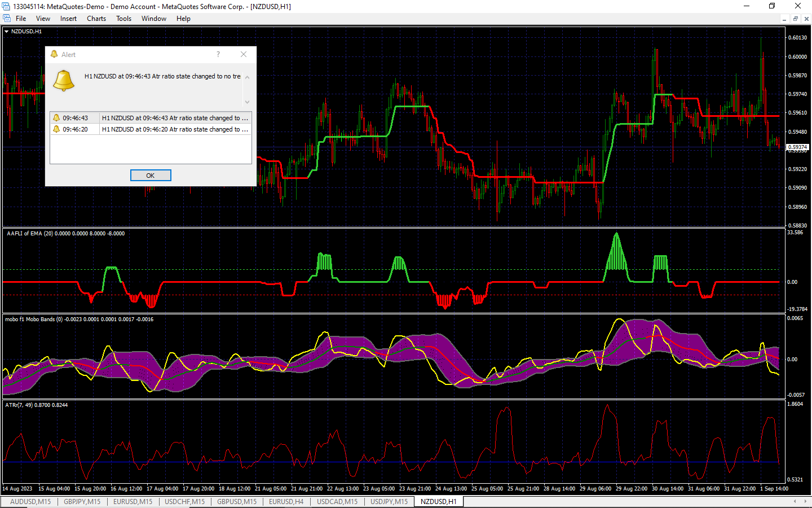Screen dimensions: 812x508
Task: Switch to USDCAD,M15 chart tab
Action: click(337, 501)
